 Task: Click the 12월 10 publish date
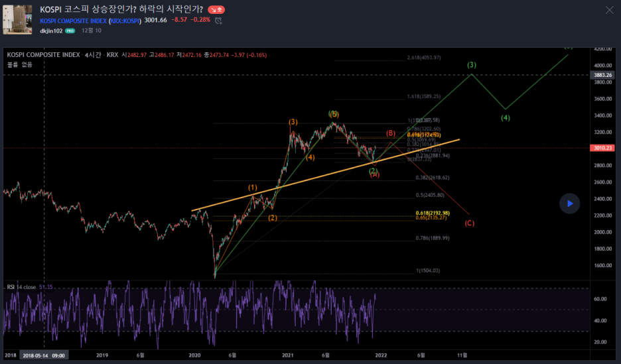(92, 30)
